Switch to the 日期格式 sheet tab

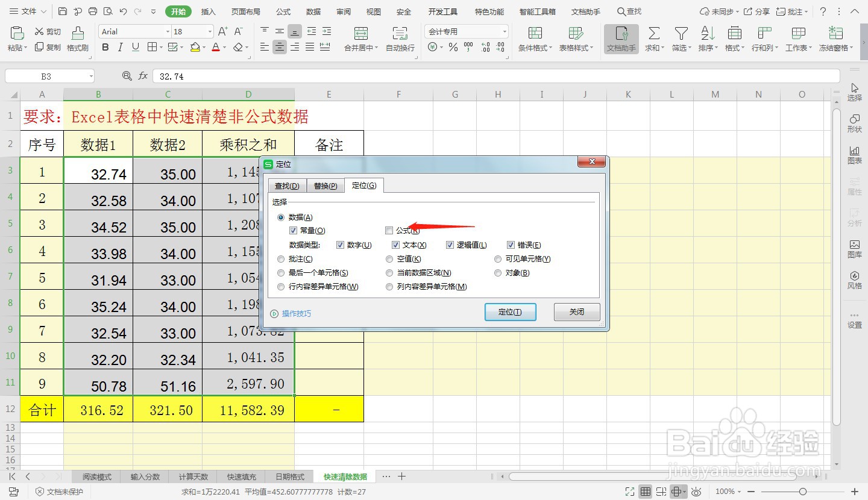(x=290, y=477)
